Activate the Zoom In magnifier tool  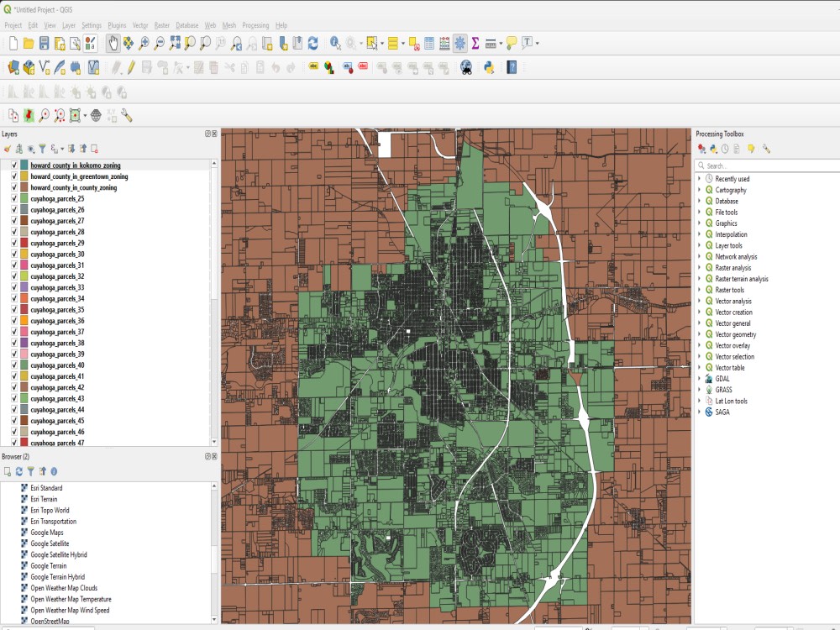(144, 44)
